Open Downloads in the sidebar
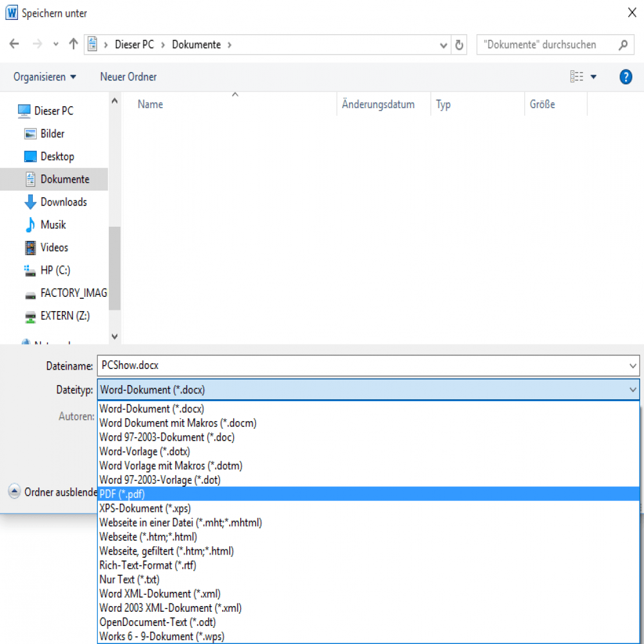The image size is (644, 644). click(x=56, y=202)
